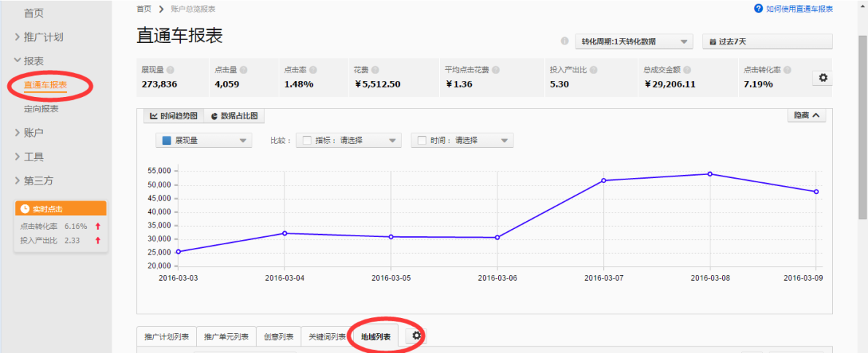Click the info icon next to 点击转化率 metric
Viewport: 868px width, 353px height.
(787, 70)
